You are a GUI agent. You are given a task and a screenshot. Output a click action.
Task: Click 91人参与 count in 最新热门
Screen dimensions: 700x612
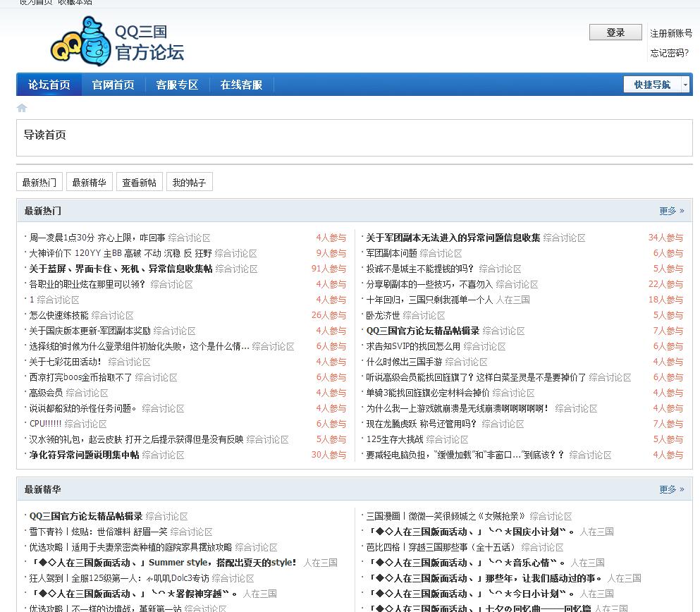click(x=329, y=269)
